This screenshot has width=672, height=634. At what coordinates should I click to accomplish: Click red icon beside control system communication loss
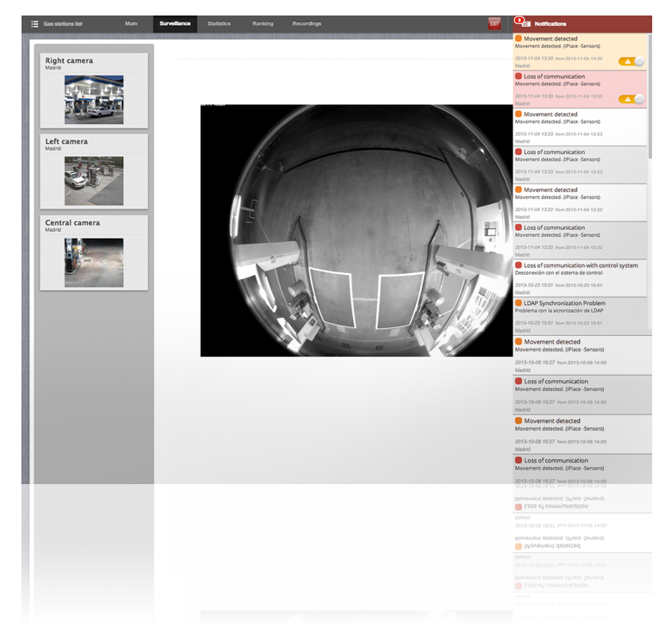pyautogui.click(x=518, y=265)
